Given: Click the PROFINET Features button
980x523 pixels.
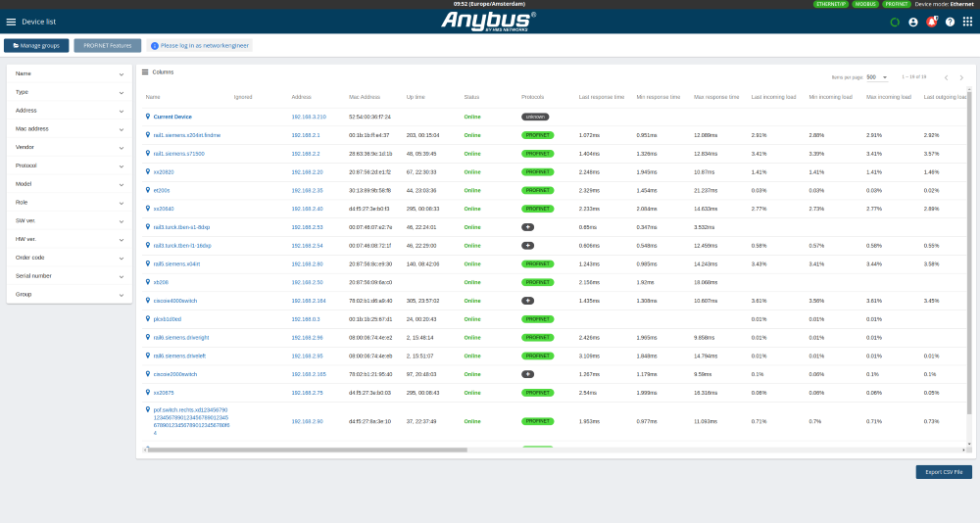Looking at the screenshot, I should point(108,46).
